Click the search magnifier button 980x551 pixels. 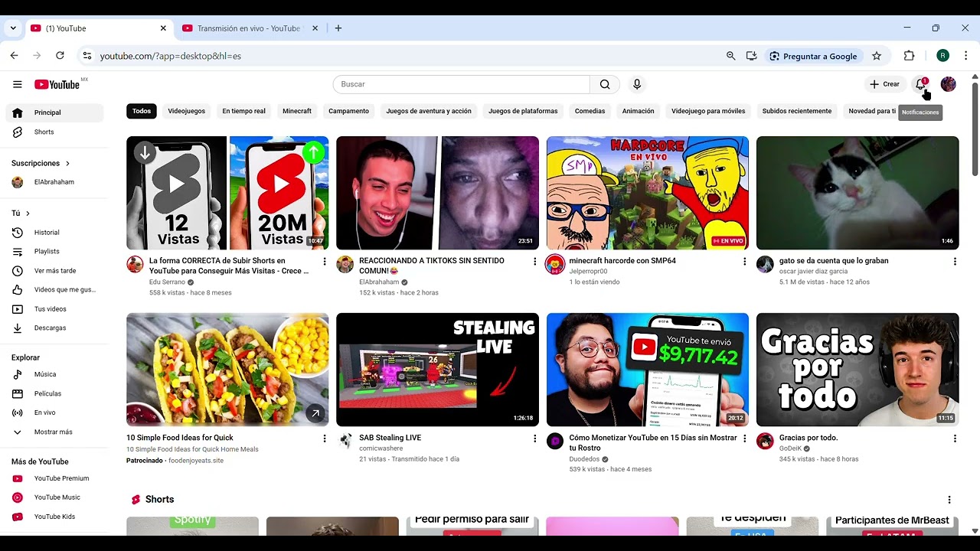[605, 84]
